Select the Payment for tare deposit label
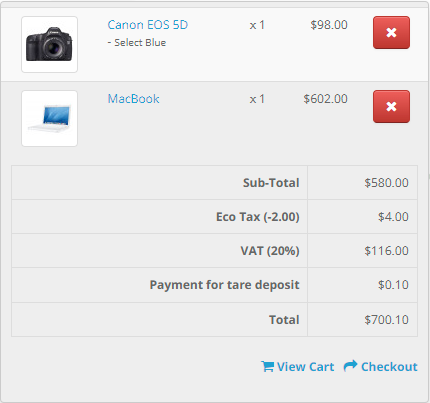This screenshot has height=403, width=430. tap(224, 285)
